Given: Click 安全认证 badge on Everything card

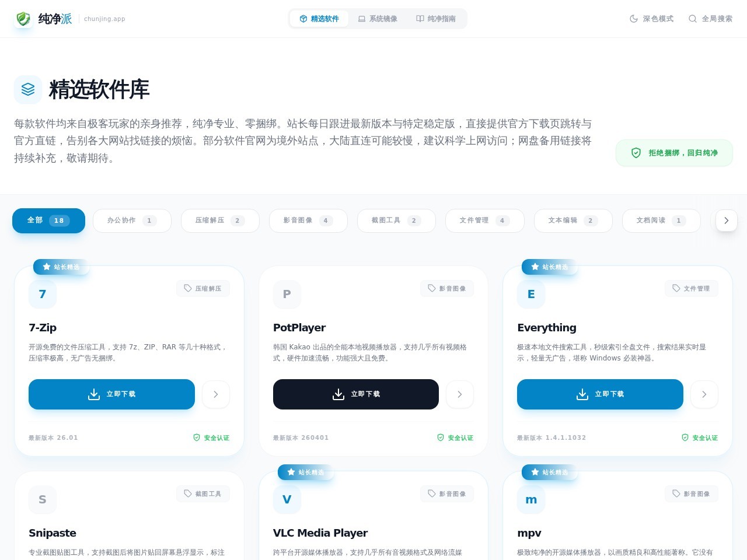Looking at the screenshot, I should coord(700,437).
